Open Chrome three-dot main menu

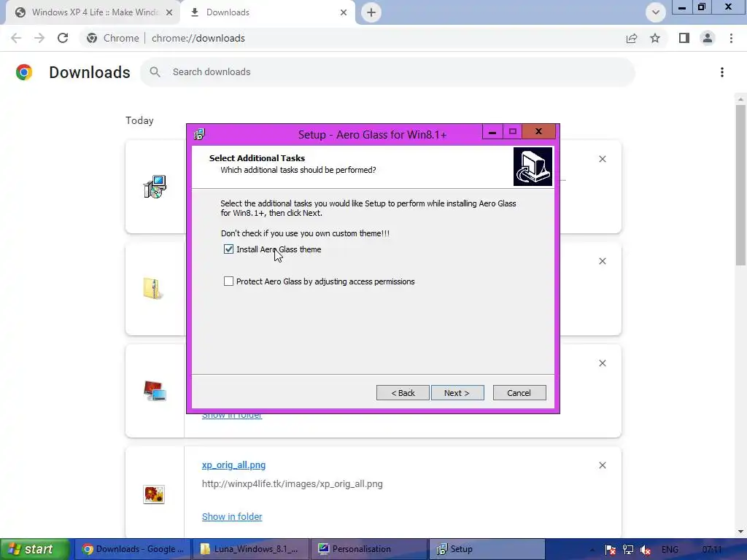[731, 38]
